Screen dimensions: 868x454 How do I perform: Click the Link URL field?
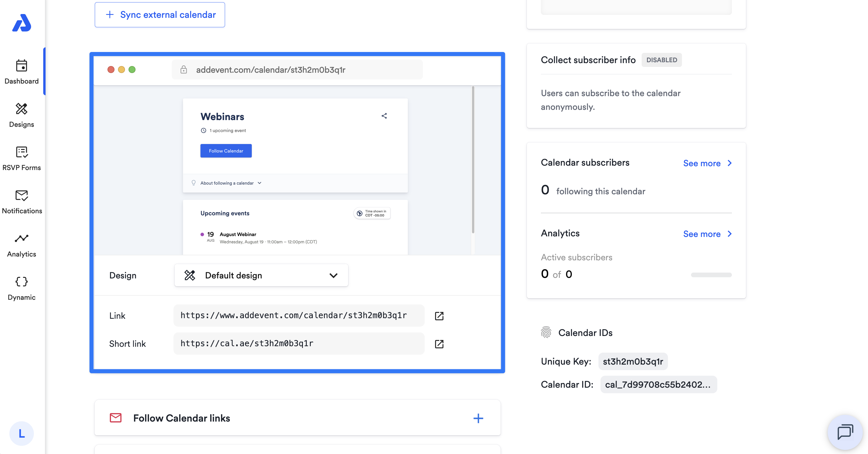pos(299,316)
